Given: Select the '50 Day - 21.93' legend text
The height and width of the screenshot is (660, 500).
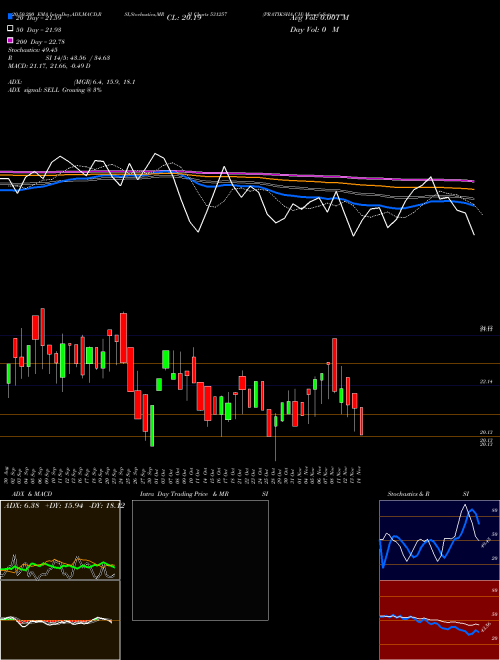Looking at the screenshot, I should [x=38, y=30].
